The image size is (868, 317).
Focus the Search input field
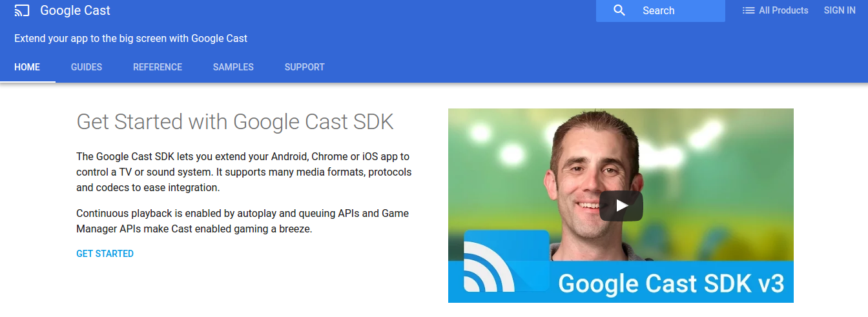(x=661, y=10)
